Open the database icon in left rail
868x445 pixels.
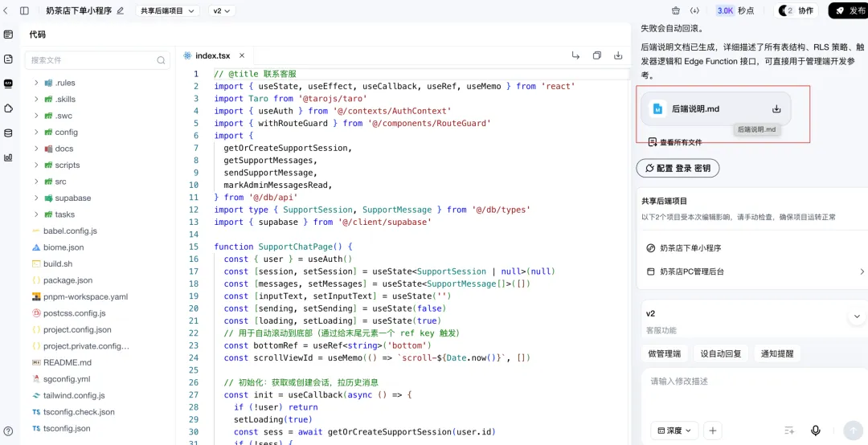pyautogui.click(x=8, y=133)
